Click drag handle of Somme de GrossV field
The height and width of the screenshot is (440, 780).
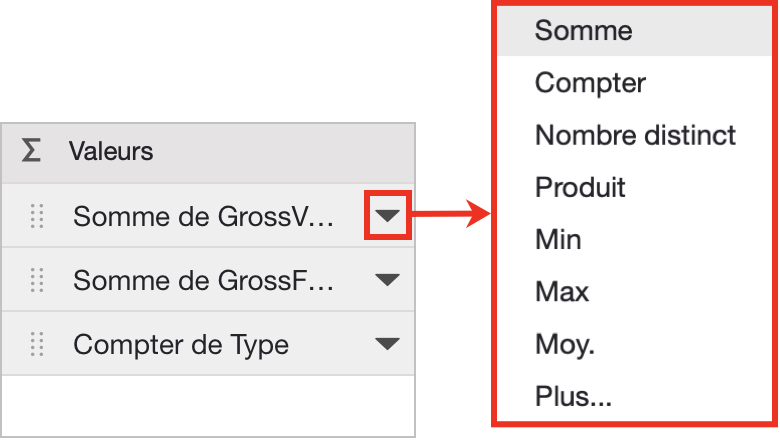[37, 216]
